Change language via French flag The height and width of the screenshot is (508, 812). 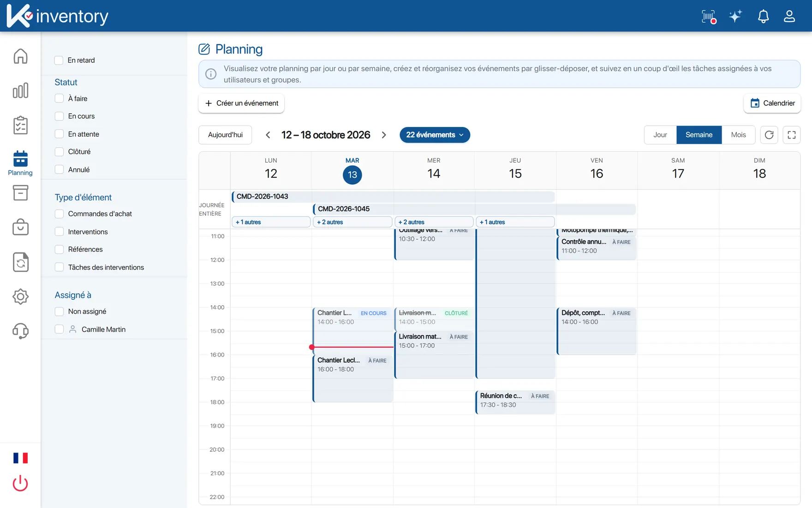(x=20, y=458)
